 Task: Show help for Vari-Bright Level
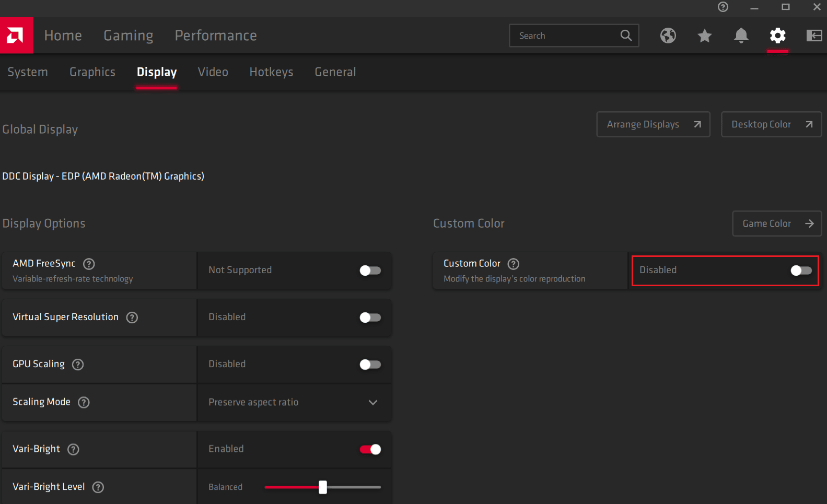point(98,487)
